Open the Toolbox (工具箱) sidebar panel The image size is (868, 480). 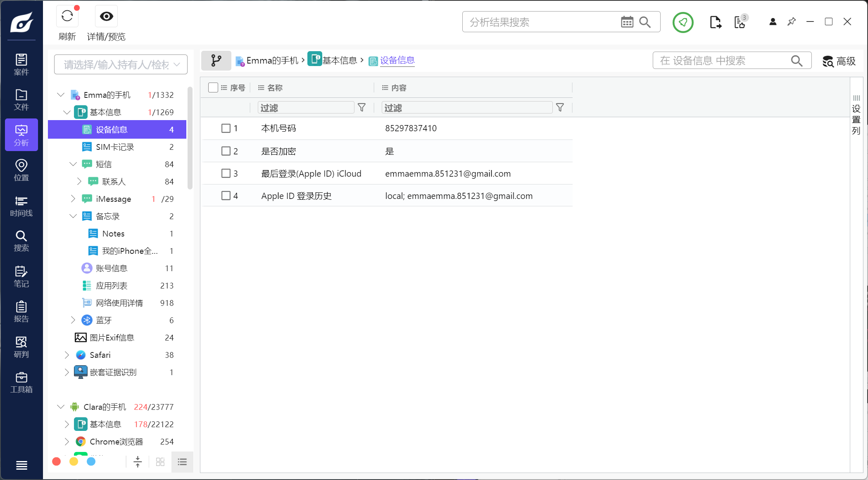coord(21,383)
